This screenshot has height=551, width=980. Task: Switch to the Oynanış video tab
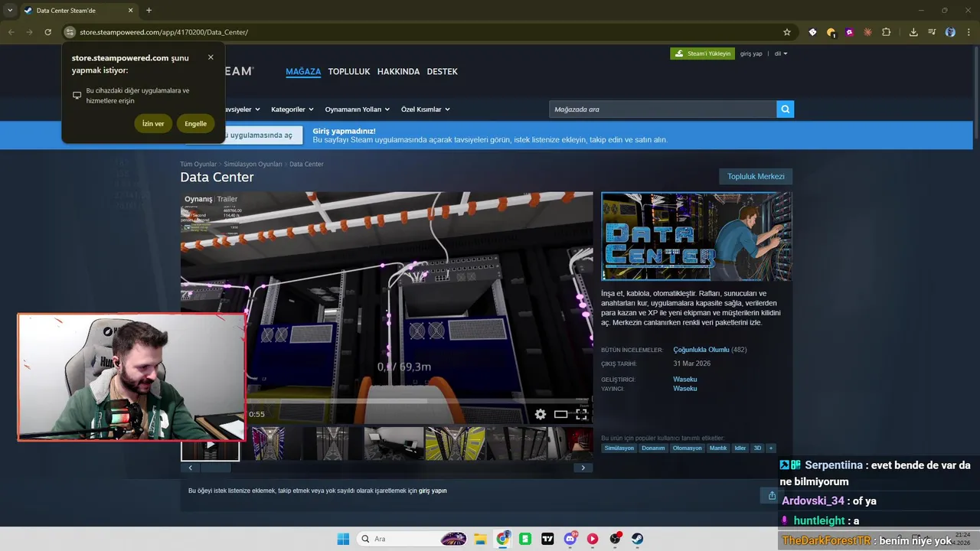198,199
